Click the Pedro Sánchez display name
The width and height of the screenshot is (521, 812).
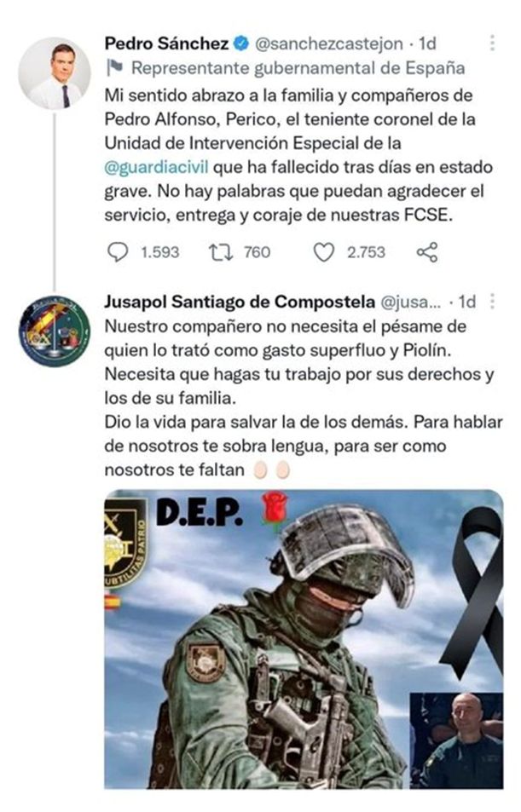(166, 43)
